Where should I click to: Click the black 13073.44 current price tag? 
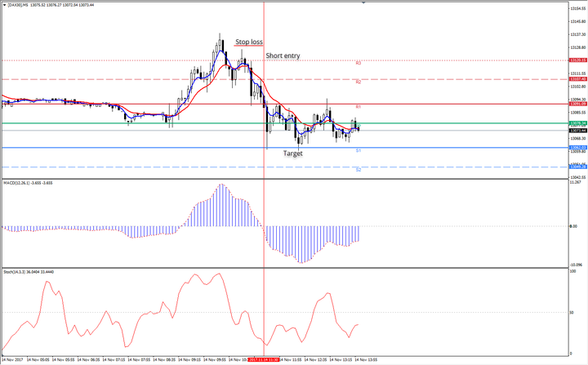point(577,131)
